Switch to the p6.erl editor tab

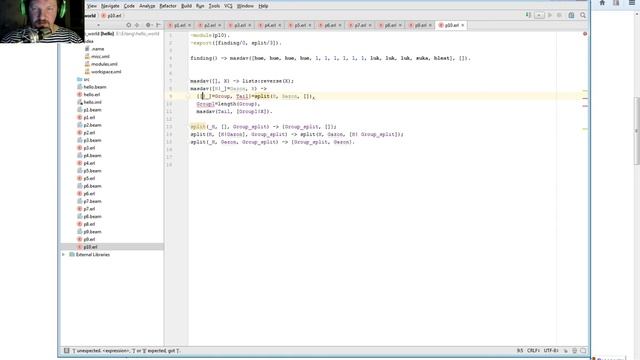click(330, 25)
